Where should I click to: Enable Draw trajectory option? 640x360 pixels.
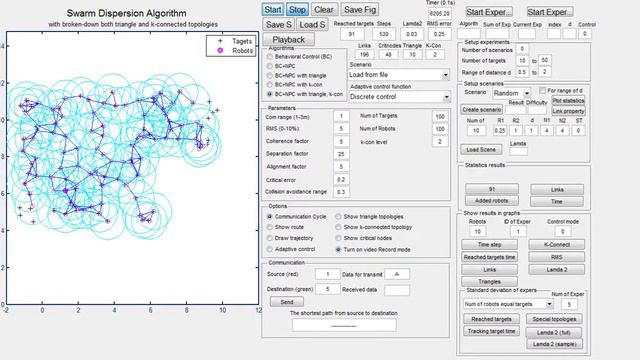[269, 238]
